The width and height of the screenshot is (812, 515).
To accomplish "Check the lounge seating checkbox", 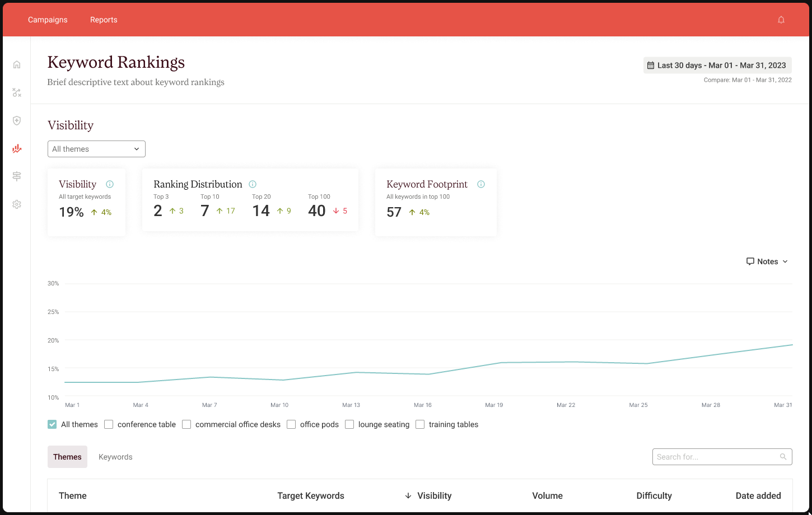I will [349, 424].
